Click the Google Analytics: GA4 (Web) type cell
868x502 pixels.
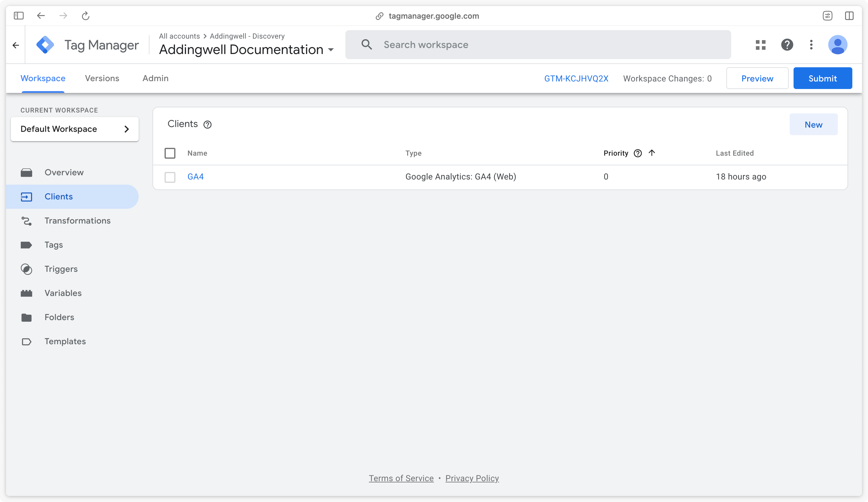point(461,176)
